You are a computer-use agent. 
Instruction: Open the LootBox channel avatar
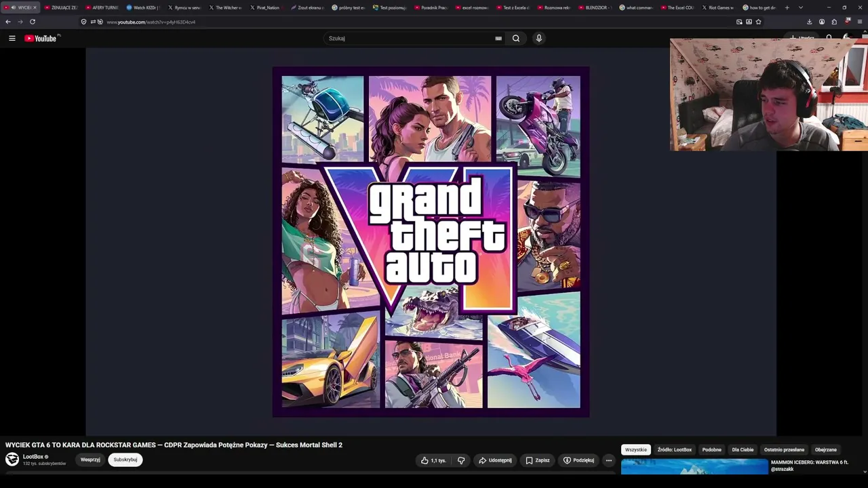click(12, 459)
